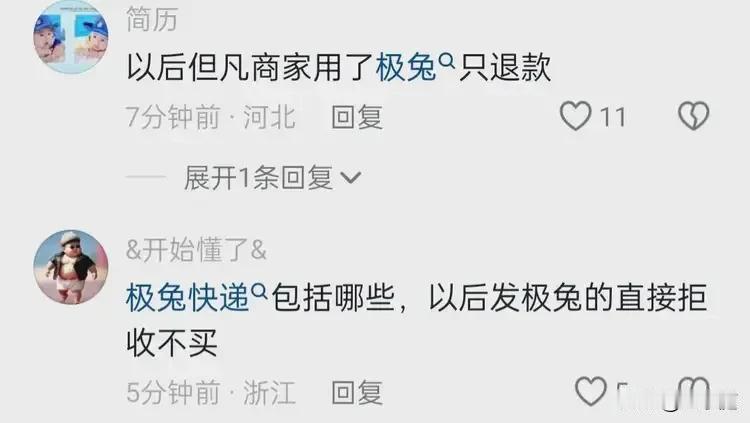Image resolution: width=750 pixels, height=423 pixels.
Task: Open the blue 极兔快递 keyword link
Action: 188,297
